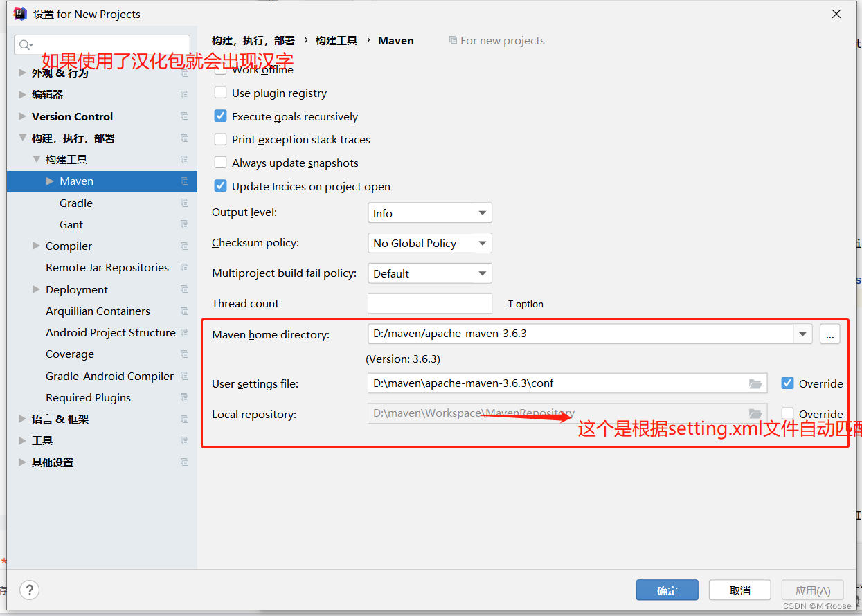Click the Maven home directory browse ... button
This screenshot has width=862, height=616.
[829, 334]
